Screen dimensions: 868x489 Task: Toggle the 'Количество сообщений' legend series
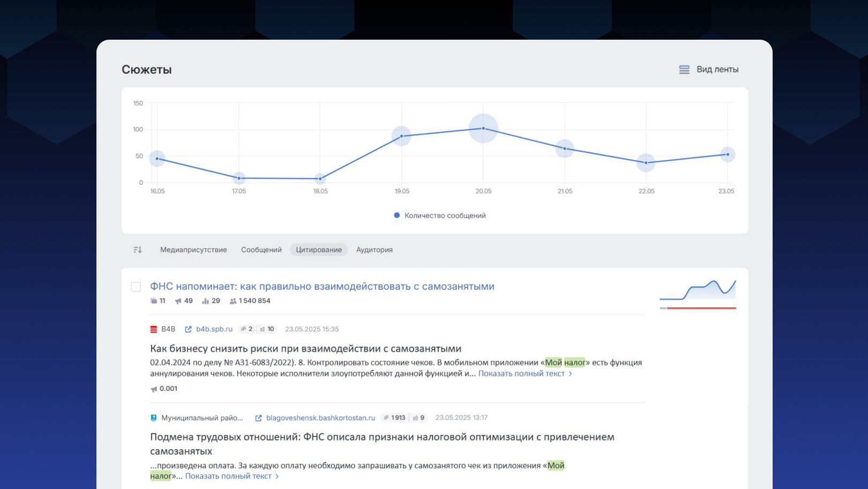439,216
